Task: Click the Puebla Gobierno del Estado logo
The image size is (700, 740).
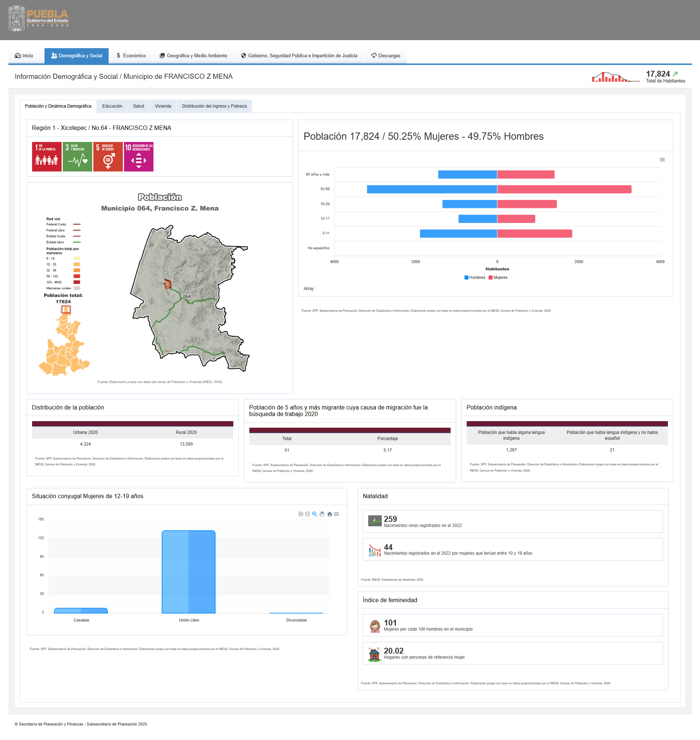Action: pyautogui.click(x=39, y=18)
